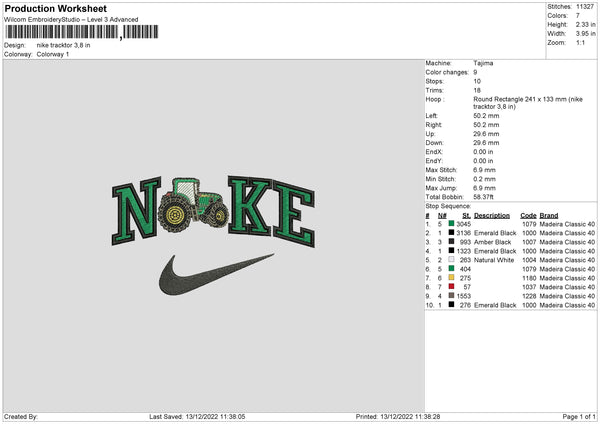Screen dimensions: 600x424
Task: Click the 'Created By:' footer label
Action: point(21,416)
